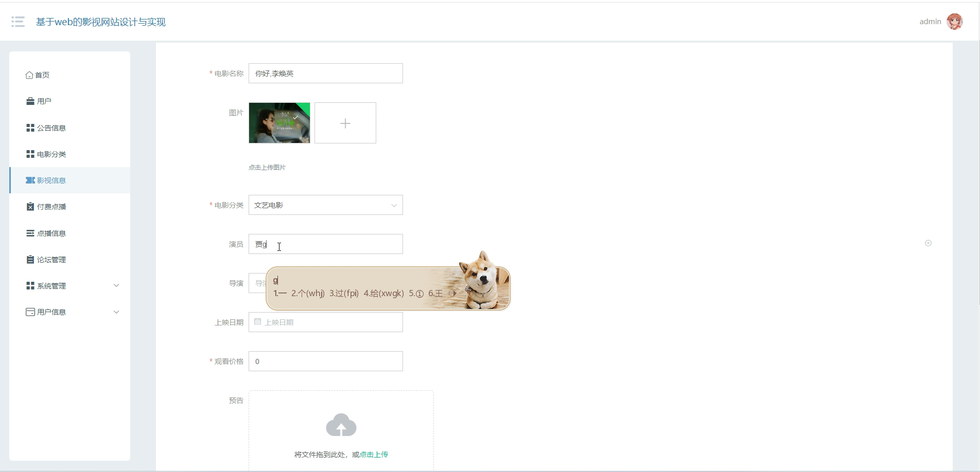Click the cloud upload icon

341,425
